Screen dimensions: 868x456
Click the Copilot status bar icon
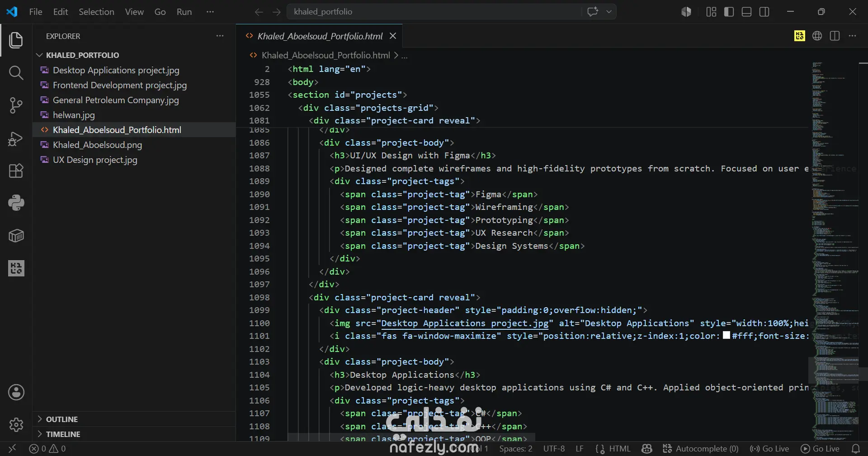(x=646, y=448)
